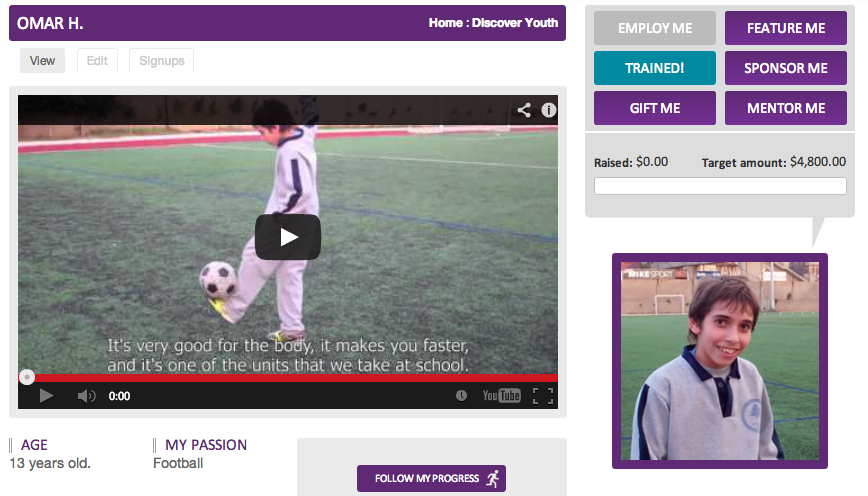The width and height of the screenshot is (868, 496).
Task: Click Omar's profile photo thumbnail
Action: 720,361
